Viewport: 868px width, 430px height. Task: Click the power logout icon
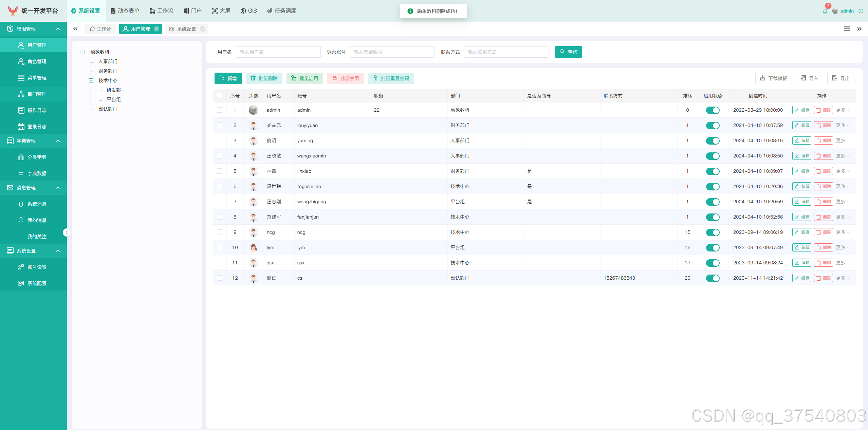point(861,11)
